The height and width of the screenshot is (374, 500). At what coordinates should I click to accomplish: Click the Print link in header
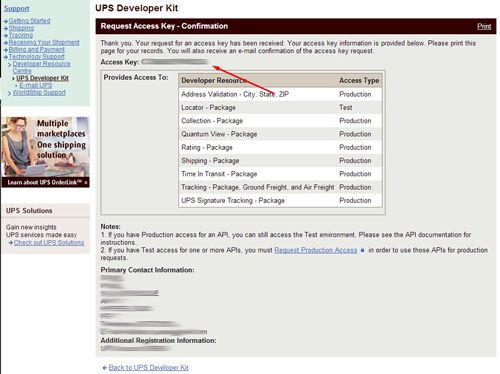pyautogui.click(x=484, y=26)
